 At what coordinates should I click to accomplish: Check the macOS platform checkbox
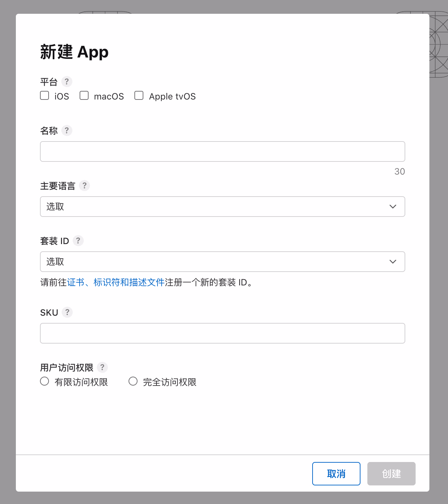pyautogui.click(x=84, y=95)
